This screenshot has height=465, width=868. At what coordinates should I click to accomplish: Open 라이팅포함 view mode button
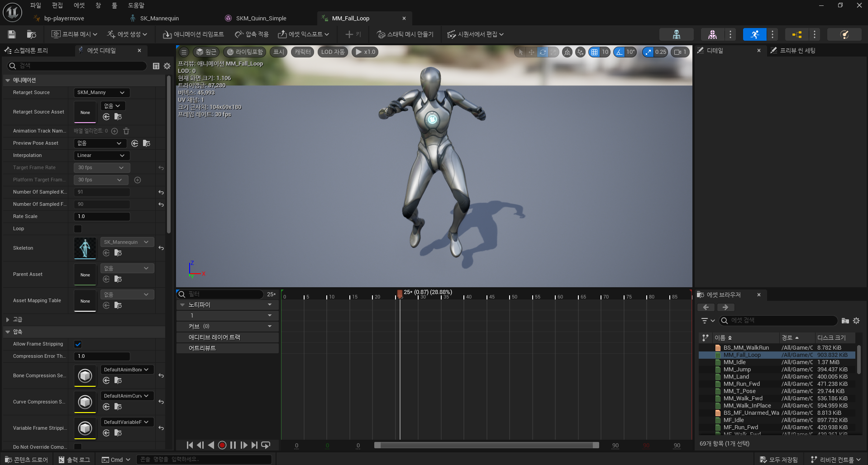pyautogui.click(x=245, y=52)
